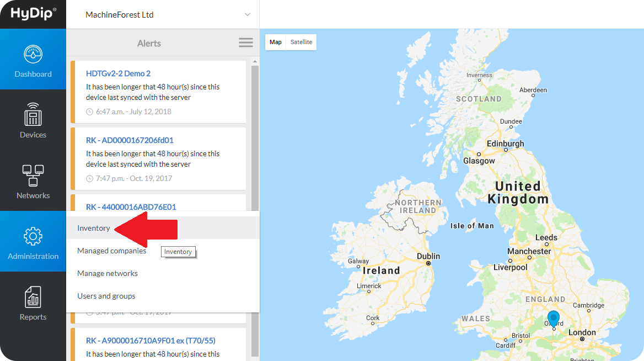Click the 7:47 p.m. - Oct. 19, 2017 timestamp
Screen dimensions: 644x361
point(134,178)
